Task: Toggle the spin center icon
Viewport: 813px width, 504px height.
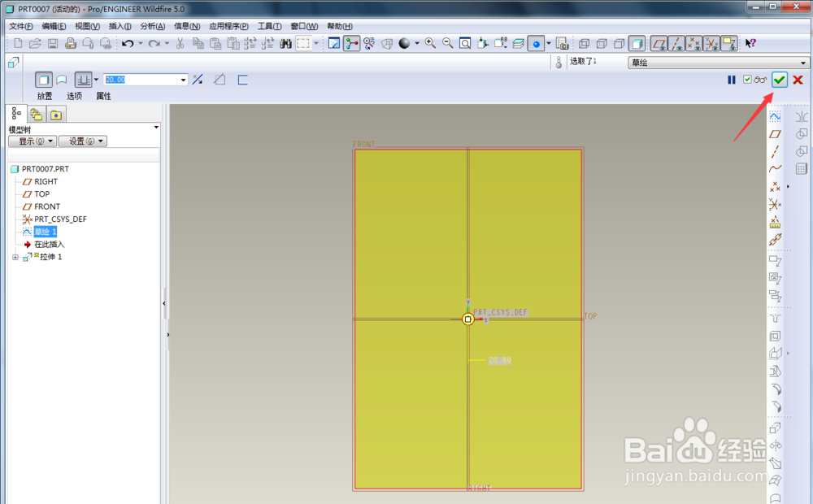Action: 351,44
